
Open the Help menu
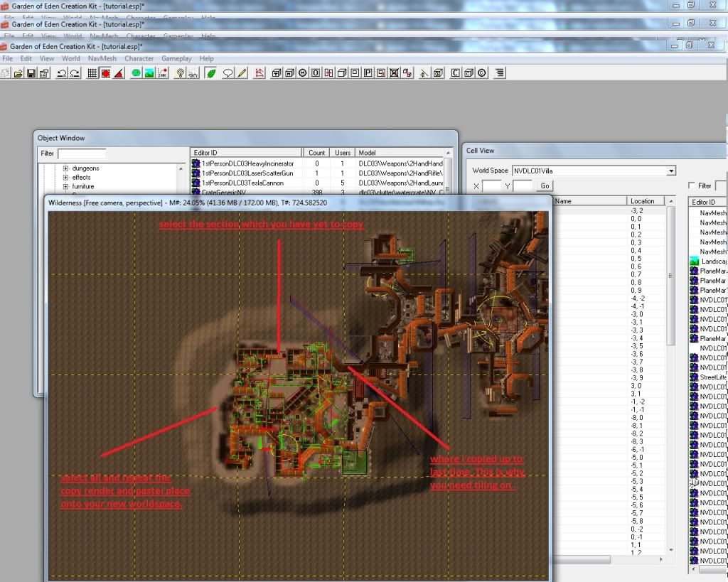207,58
